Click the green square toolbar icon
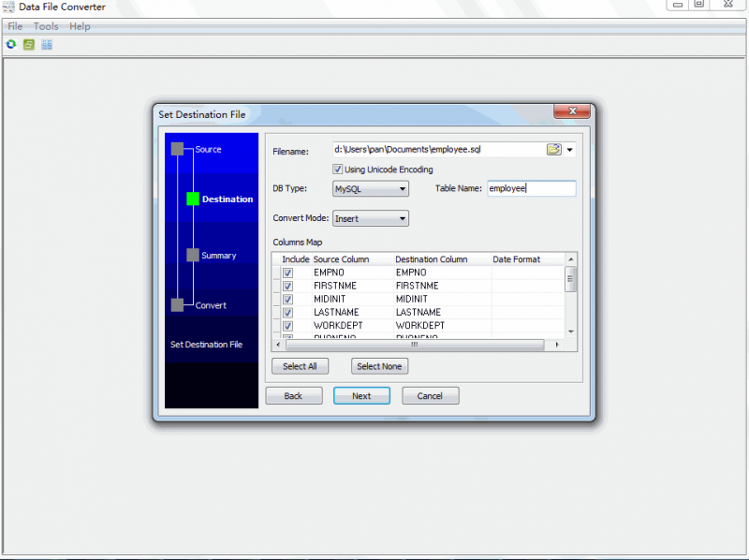Screen dimensions: 749x560 (29, 44)
